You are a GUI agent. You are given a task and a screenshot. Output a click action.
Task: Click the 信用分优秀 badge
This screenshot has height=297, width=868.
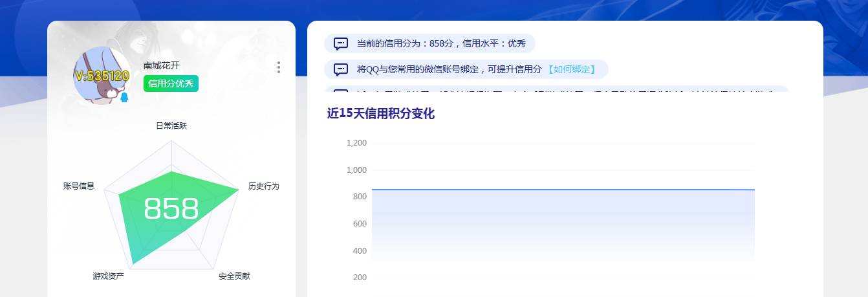(171, 83)
